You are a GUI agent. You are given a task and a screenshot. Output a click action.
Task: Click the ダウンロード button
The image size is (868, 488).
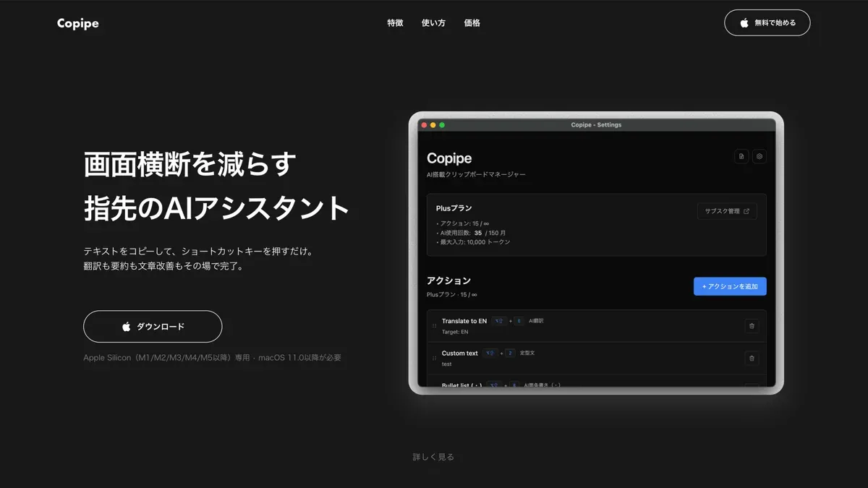(153, 327)
